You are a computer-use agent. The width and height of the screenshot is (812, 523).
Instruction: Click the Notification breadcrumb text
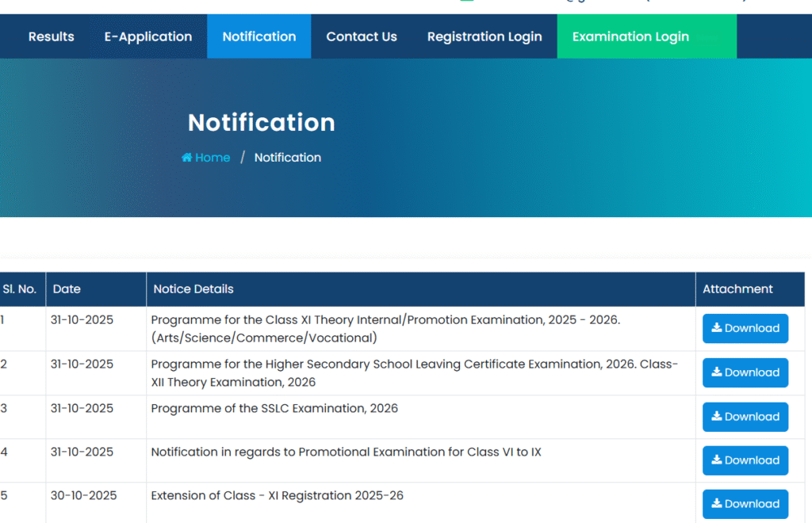[x=288, y=158]
